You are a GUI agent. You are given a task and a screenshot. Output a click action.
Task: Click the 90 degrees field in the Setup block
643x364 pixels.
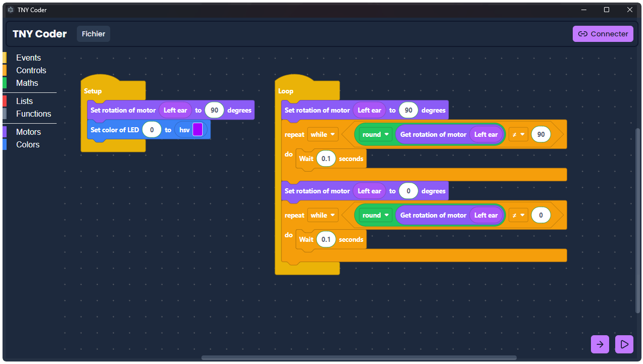click(x=214, y=110)
